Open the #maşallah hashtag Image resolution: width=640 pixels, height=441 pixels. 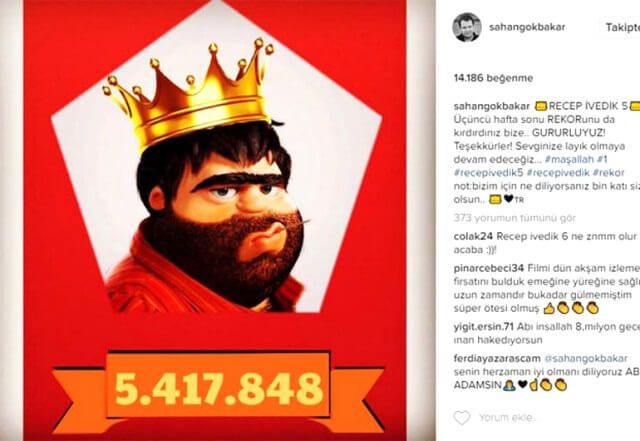pos(569,159)
